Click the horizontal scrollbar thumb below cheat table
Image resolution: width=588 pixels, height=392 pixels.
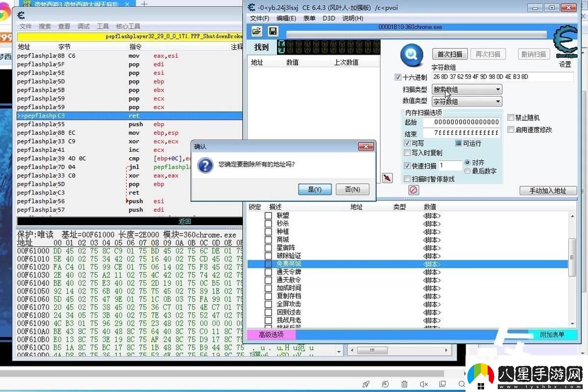pos(373,350)
